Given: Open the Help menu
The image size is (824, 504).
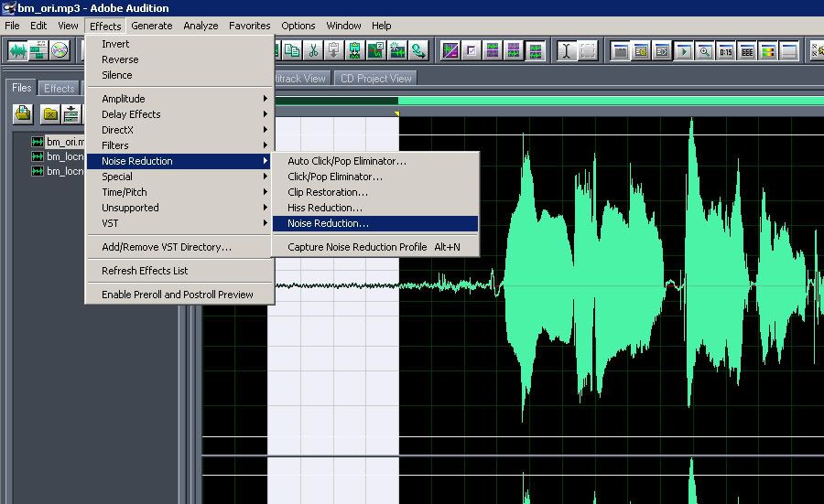Looking at the screenshot, I should [382, 26].
